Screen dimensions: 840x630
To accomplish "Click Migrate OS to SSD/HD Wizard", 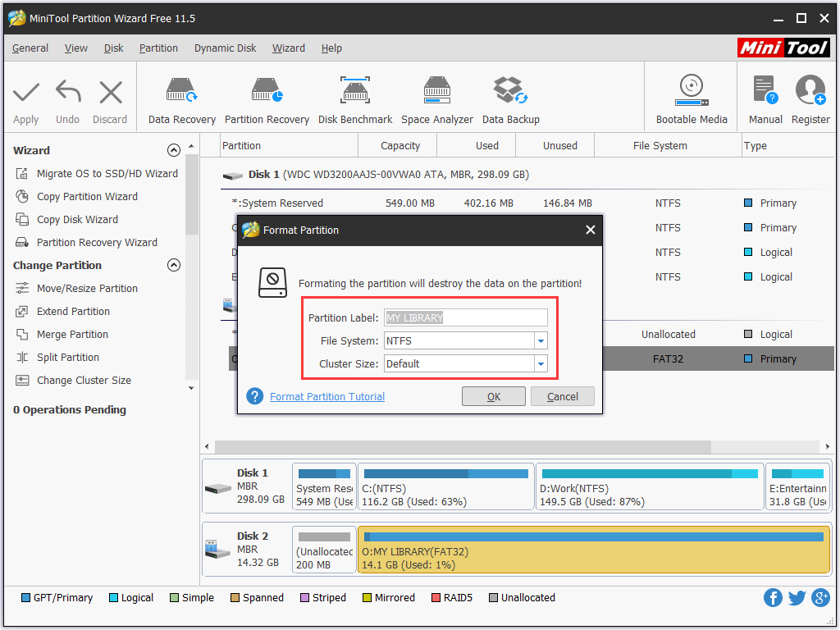I will [x=107, y=173].
